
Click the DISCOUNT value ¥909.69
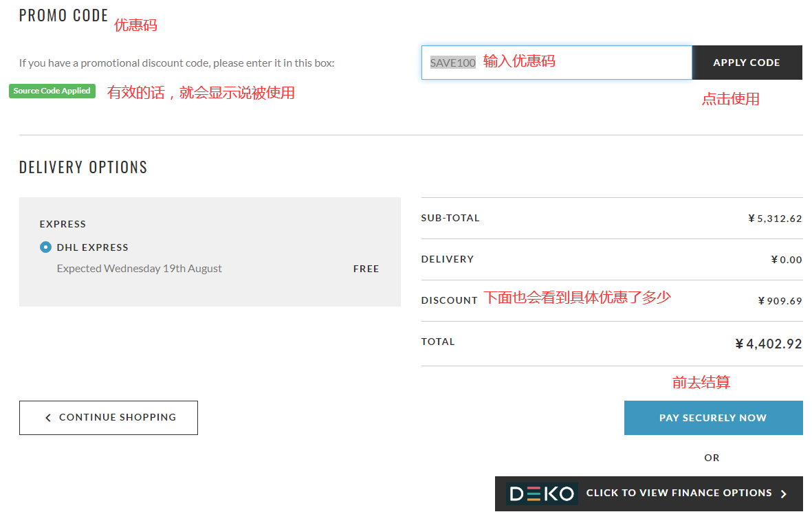780,301
